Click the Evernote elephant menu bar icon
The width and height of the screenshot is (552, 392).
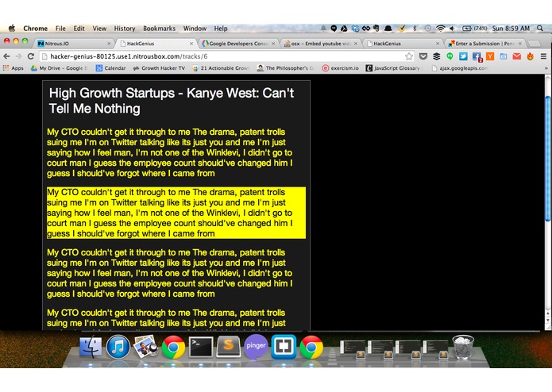pos(376,28)
